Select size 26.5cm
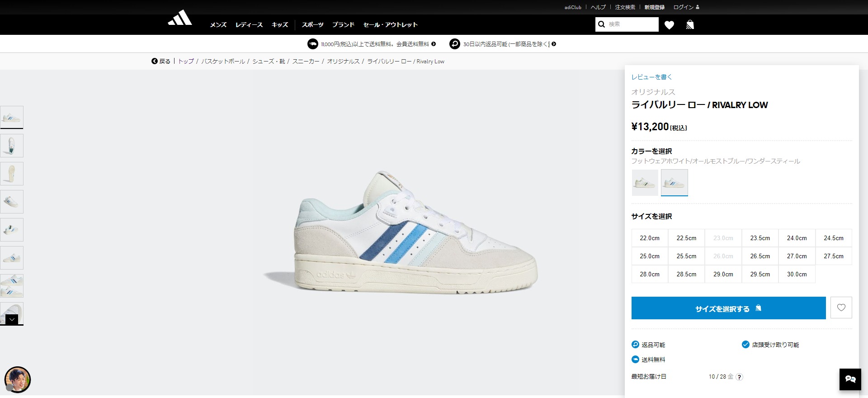The height and width of the screenshot is (398, 868). [760, 256]
